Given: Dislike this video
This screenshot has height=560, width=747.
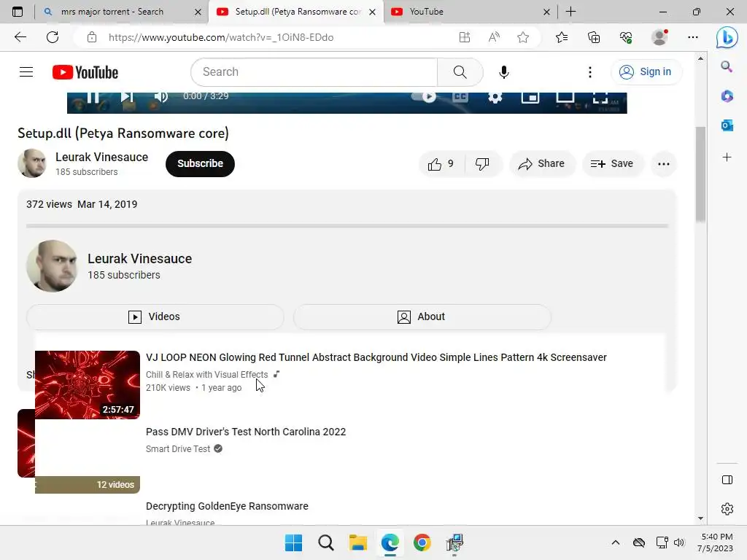Looking at the screenshot, I should tap(483, 164).
